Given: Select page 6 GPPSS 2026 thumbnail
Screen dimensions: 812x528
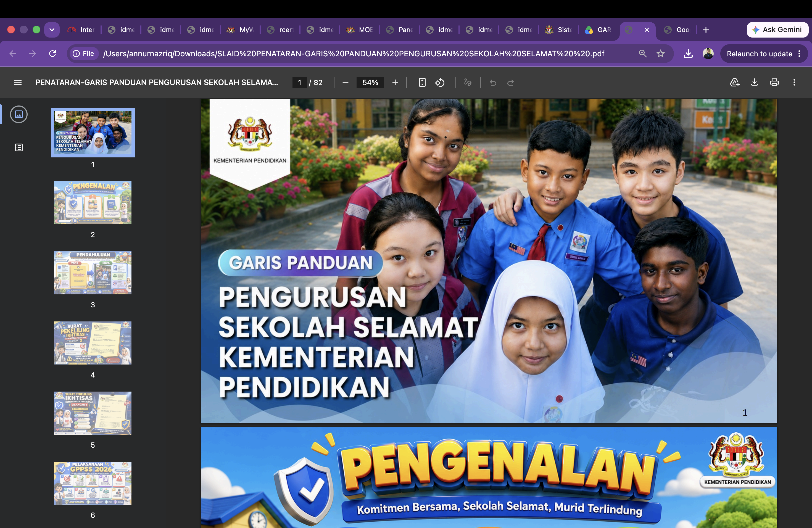Looking at the screenshot, I should coord(93,483).
